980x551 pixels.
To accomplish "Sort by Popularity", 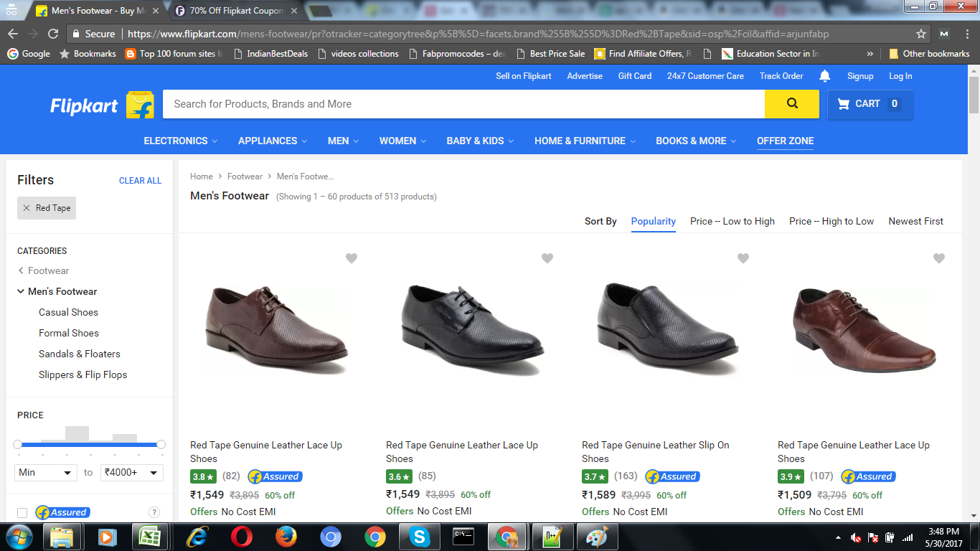I will click(x=654, y=221).
